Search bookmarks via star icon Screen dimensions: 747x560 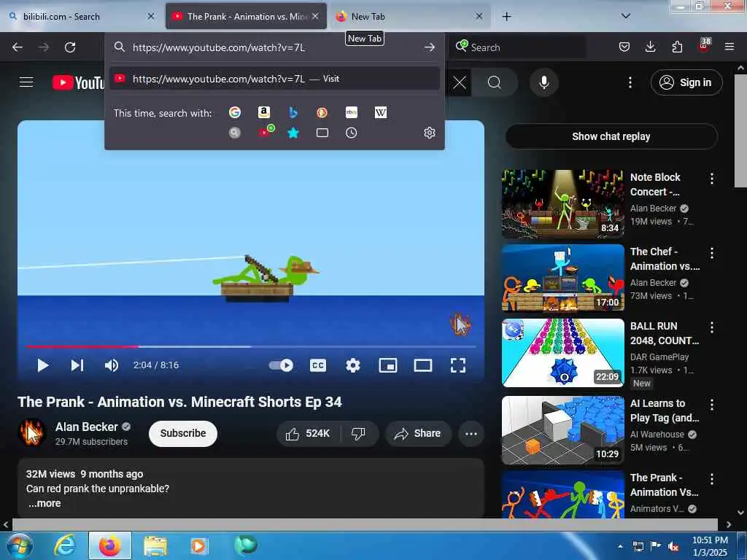point(293,133)
